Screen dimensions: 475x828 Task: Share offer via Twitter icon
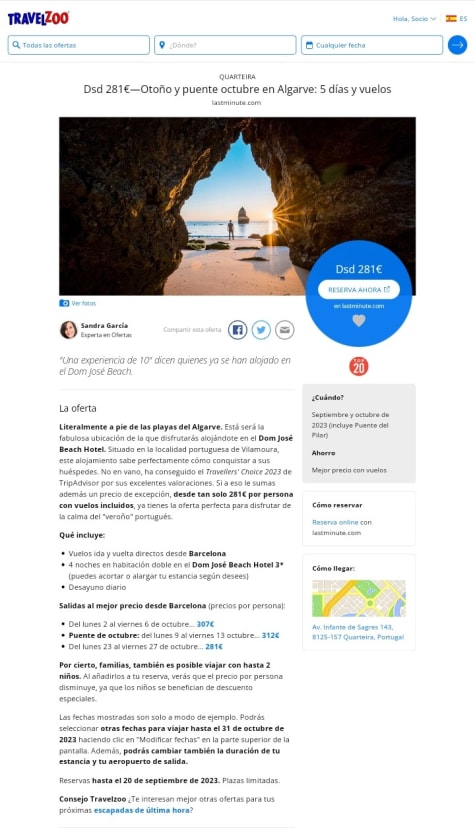(x=261, y=330)
